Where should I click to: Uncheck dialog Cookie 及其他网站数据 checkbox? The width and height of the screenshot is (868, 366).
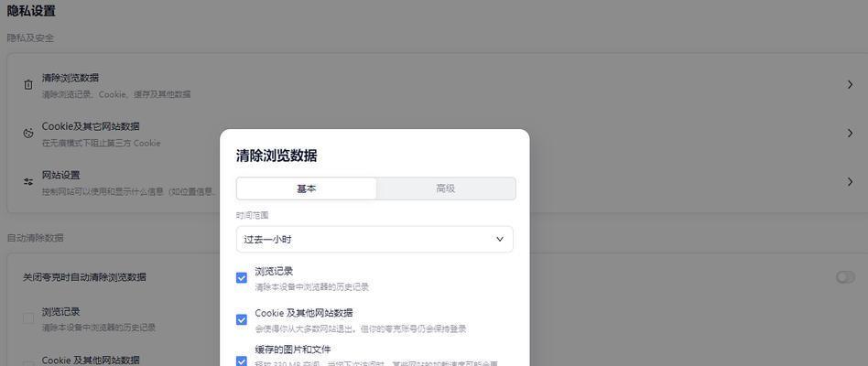[x=242, y=319]
